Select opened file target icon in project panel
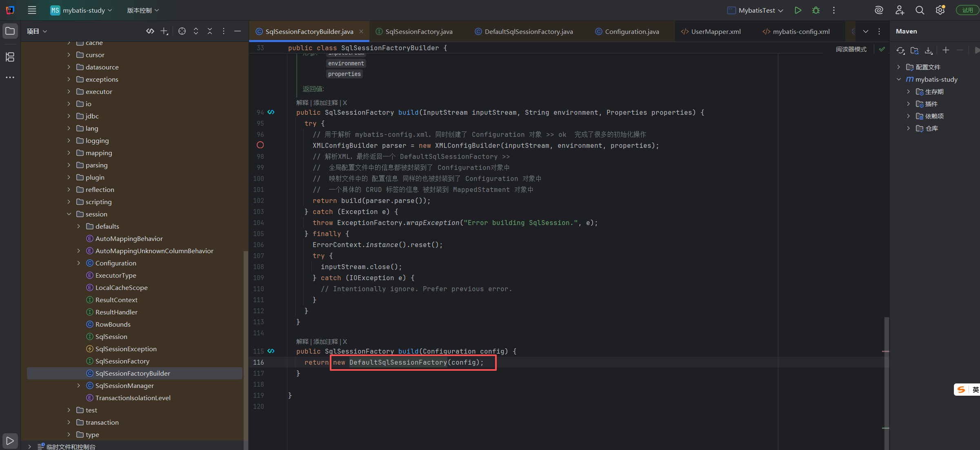 pos(182,31)
